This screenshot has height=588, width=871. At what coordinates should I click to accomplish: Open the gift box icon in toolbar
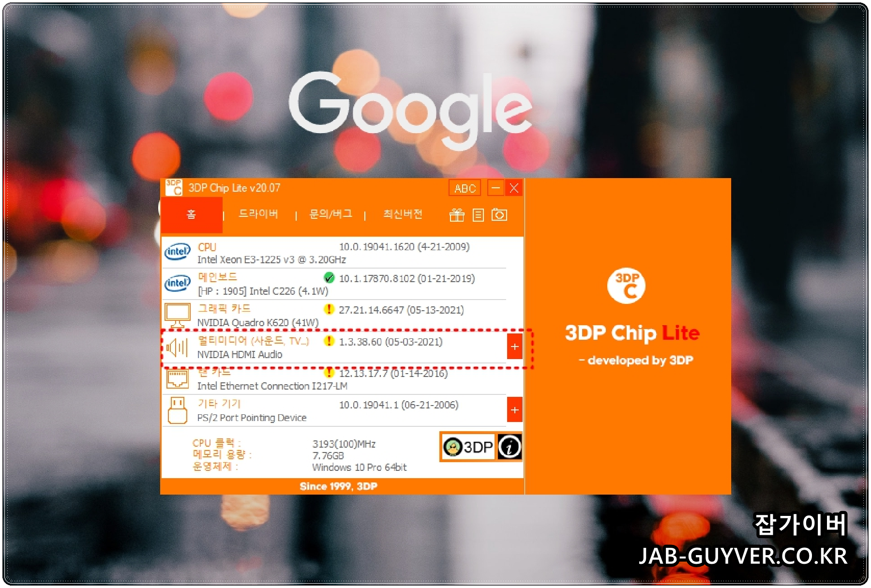coord(457,215)
